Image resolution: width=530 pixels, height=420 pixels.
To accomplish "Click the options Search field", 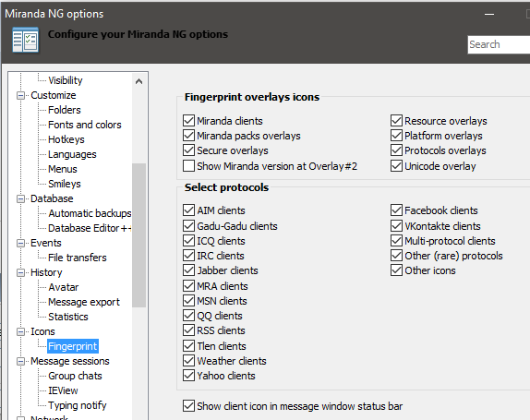I will (x=499, y=44).
